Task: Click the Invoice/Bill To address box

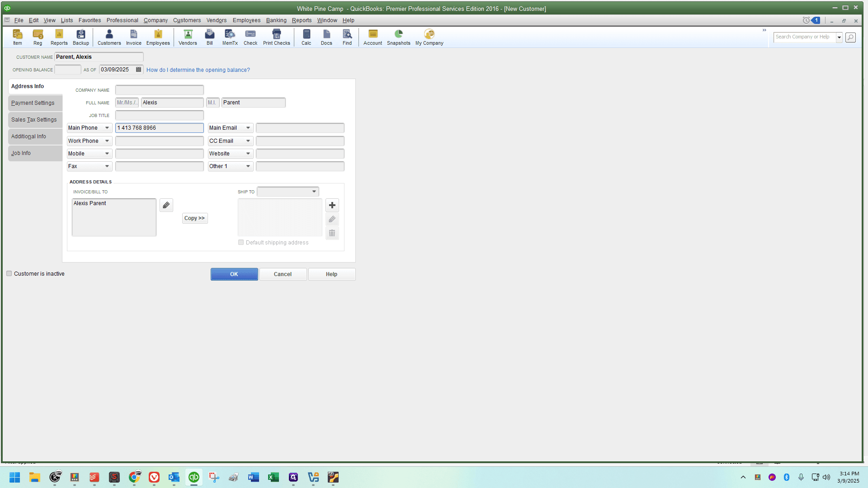Action: (114, 217)
